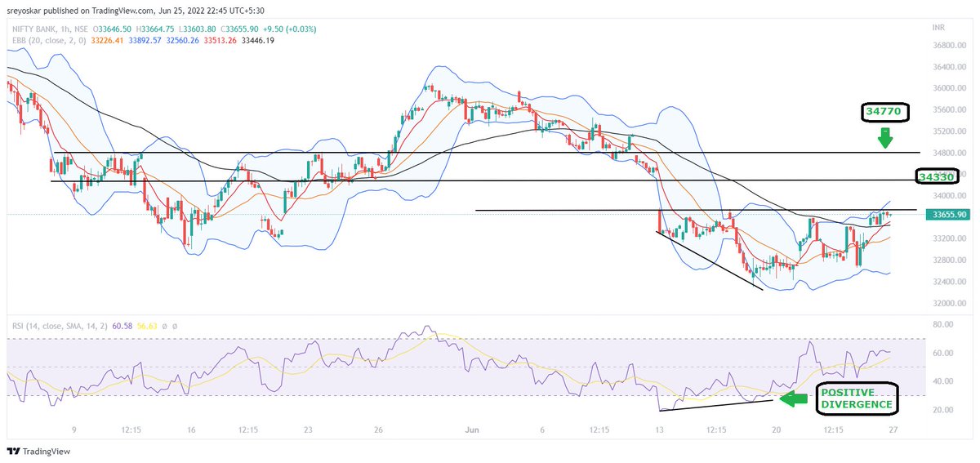Click the 12:15 time label between 20 and 27
The width and height of the screenshot is (980, 463).
click(833, 428)
